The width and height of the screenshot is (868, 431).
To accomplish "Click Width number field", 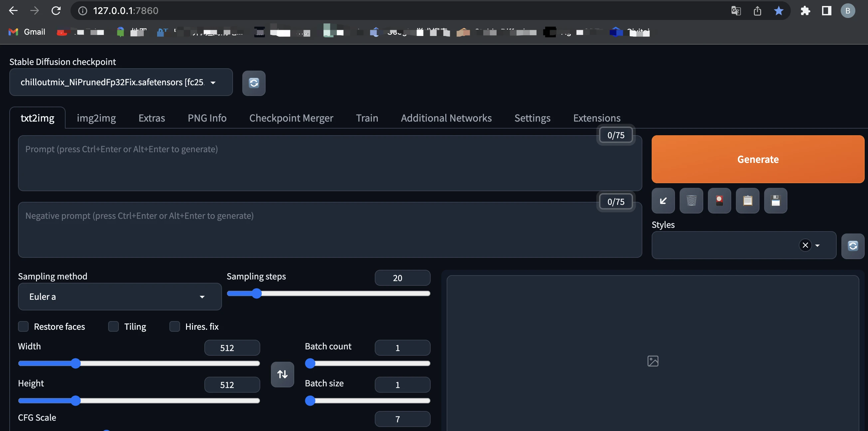I will point(232,348).
